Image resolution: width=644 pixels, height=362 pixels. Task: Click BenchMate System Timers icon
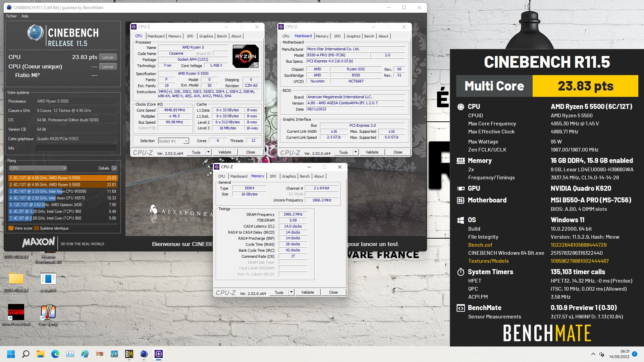pyautogui.click(x=461, y=272)
